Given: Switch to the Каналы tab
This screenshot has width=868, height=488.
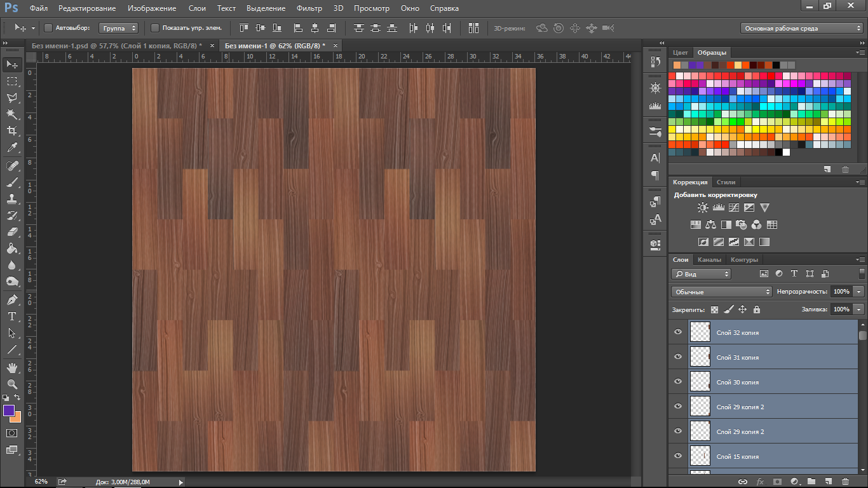Looking at the screenshot, I should [709, 260].
